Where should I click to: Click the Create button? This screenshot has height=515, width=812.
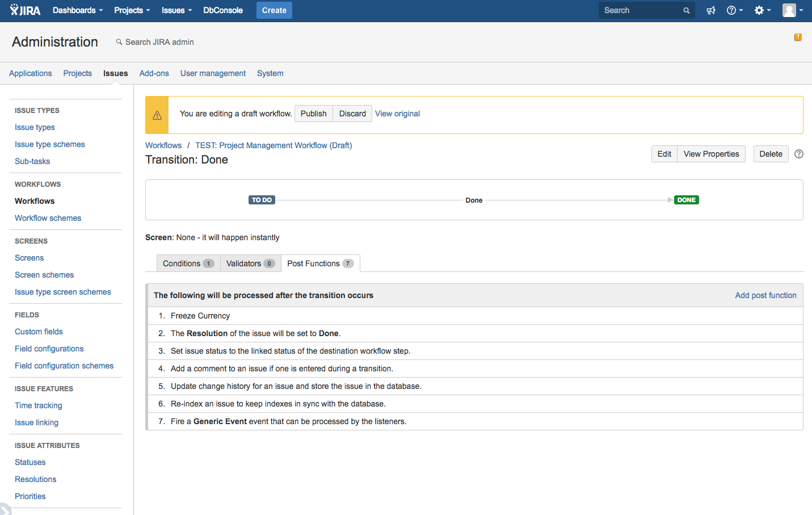274,10
